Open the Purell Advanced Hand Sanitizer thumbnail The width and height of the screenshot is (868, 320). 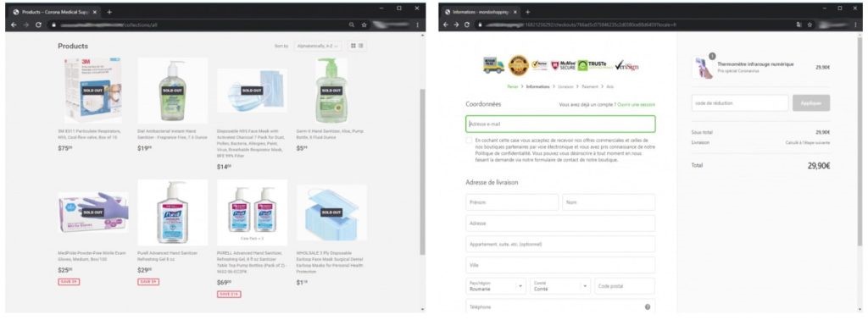click(173, 212)
